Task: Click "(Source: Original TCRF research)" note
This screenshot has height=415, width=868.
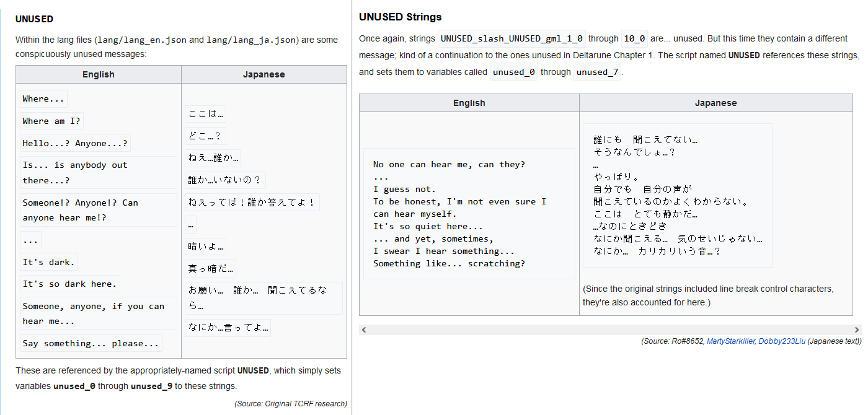Action: [291, 403]
